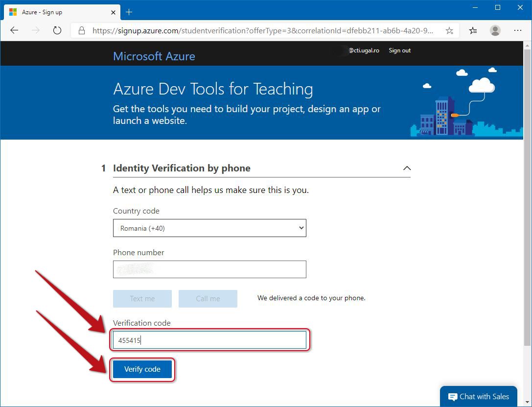This screenshot has width=532, height=407.
Task: Open a new tab with plus icon
Action: (x=129, y=12)
